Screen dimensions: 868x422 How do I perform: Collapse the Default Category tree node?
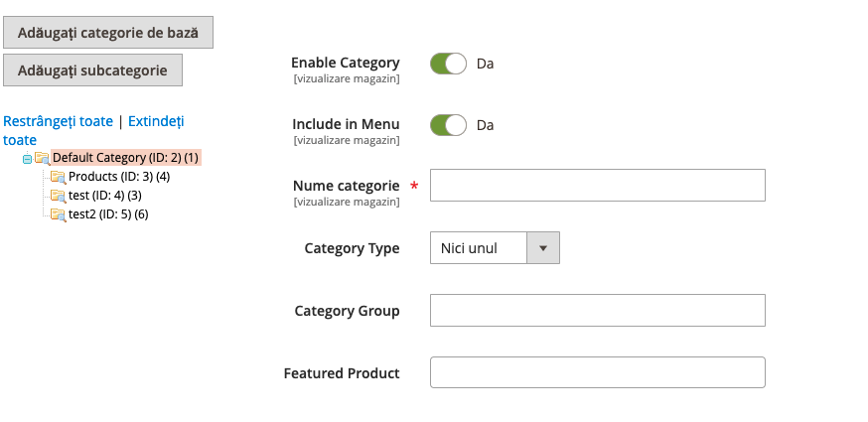[x=27, y=159]
